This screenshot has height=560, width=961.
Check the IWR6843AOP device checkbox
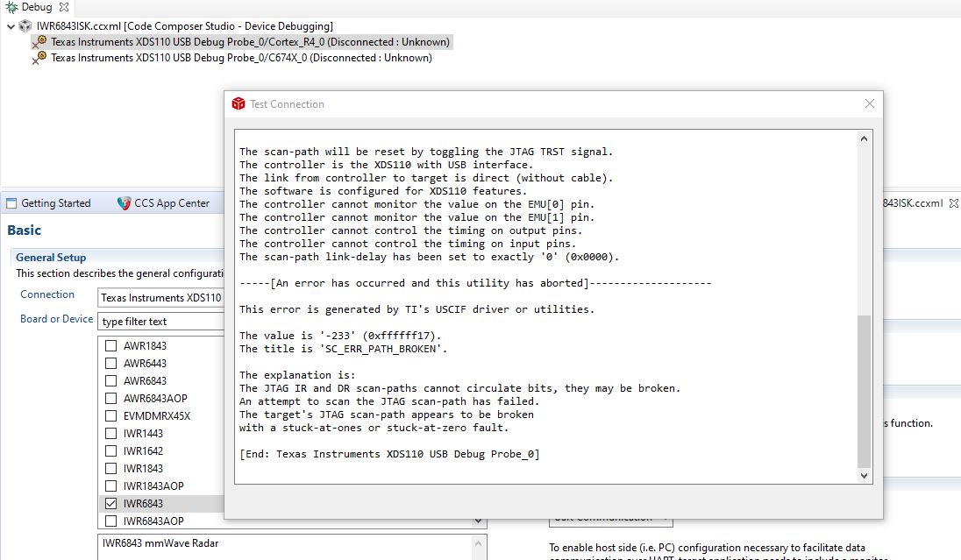click(x=111, y=521)
